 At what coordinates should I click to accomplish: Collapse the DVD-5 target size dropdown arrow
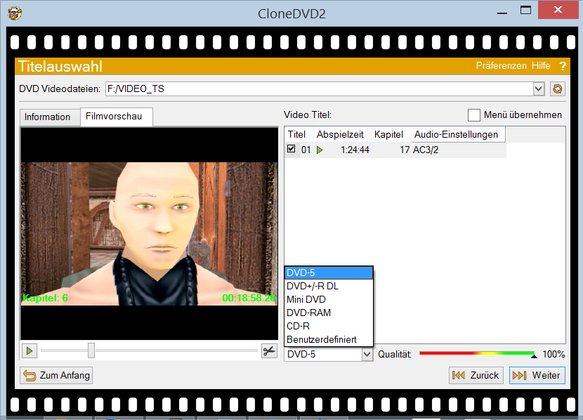point(367,354)
